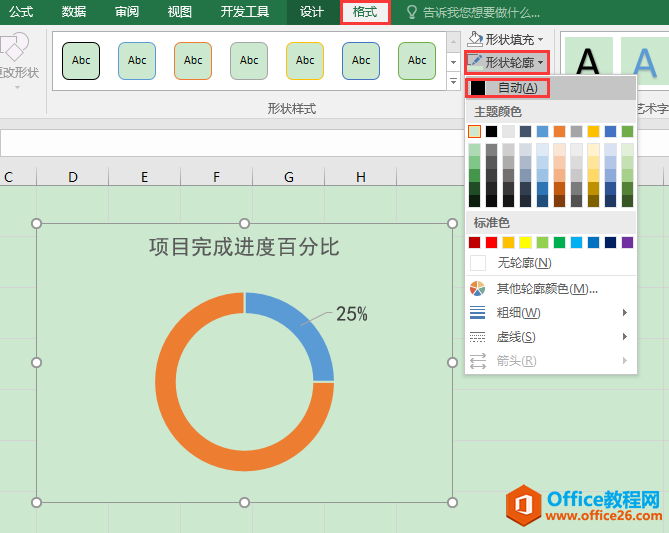Switch to the 设计 tab
This screenshot has height=533, width=669.
(311, 12)
